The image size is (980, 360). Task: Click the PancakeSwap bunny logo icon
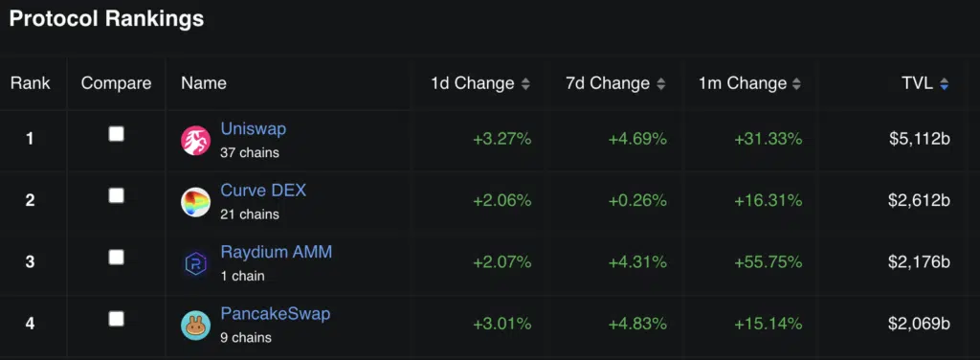[x=195, y=326]
